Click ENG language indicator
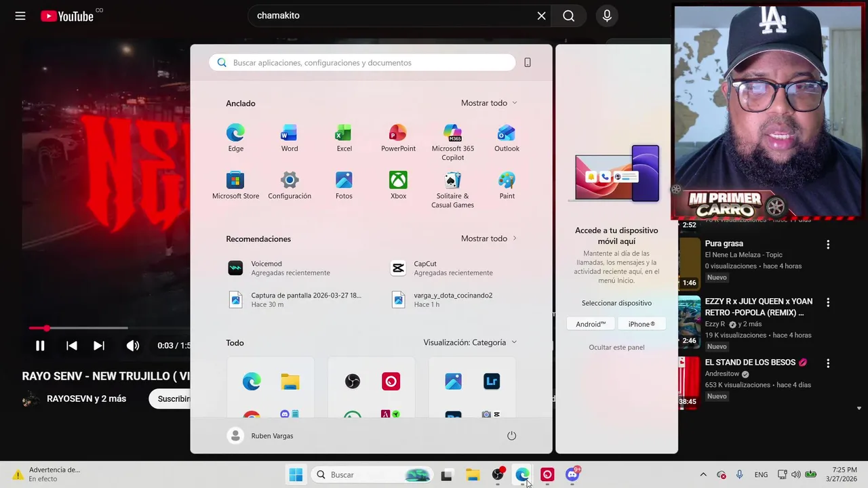The image size is (868, 488). point(761,475)
